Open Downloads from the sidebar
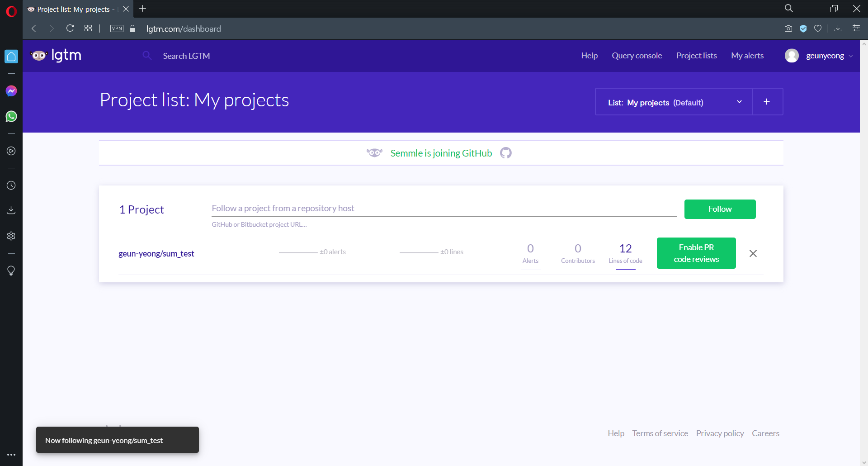This screenshot has width=868, height=466. [x=11, y=210]
